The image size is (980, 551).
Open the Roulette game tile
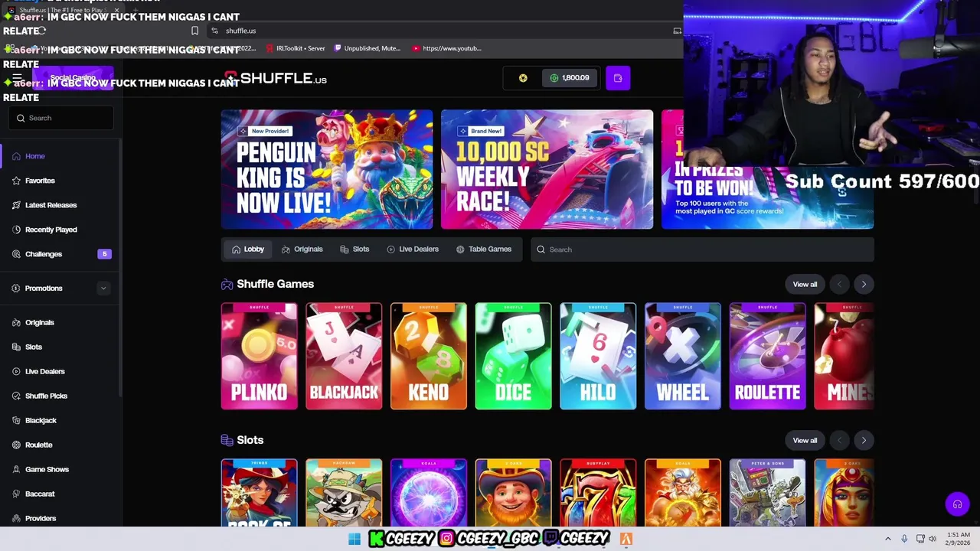[x=767, y=356]
